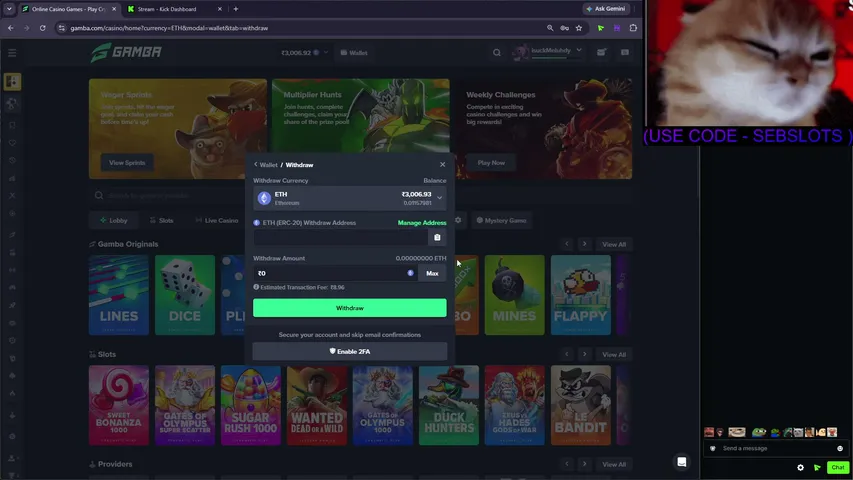
Task: Open chat settings gear icon
Action: [800, 467]
